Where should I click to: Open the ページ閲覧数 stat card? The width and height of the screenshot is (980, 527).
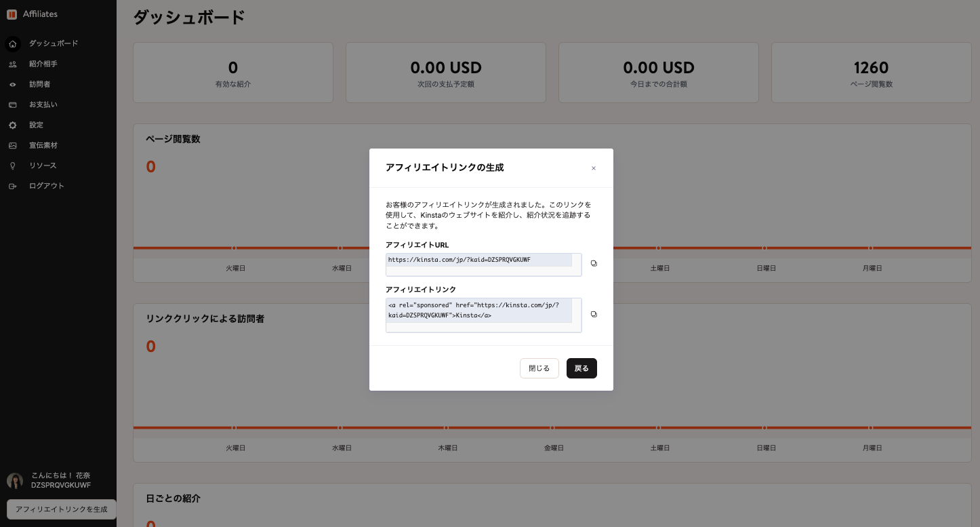(871, 72)
